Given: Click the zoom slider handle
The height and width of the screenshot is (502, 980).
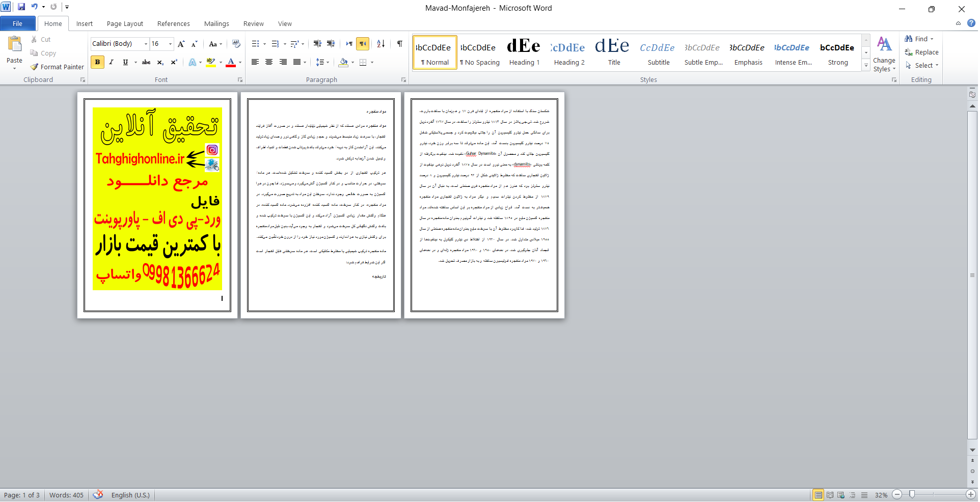Looking at the screenshot, I should pyautogui.click(x=912, y=494).
